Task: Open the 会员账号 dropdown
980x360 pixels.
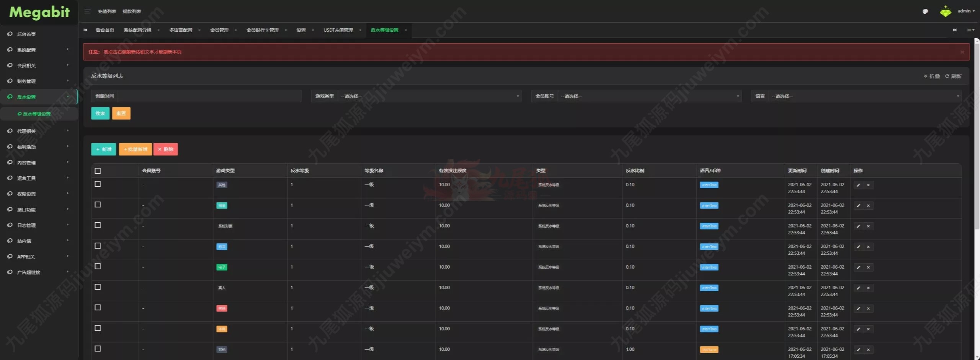Action: pos(649,96)
